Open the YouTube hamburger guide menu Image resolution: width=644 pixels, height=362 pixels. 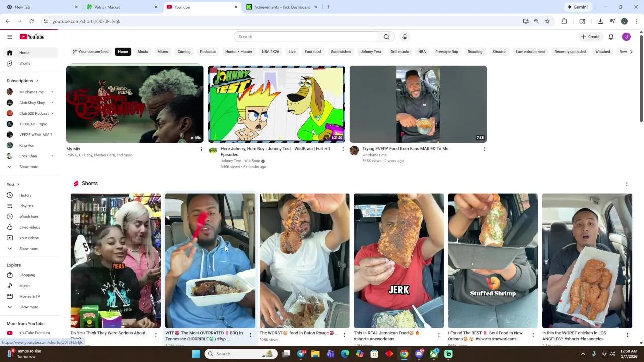[9, 37]
